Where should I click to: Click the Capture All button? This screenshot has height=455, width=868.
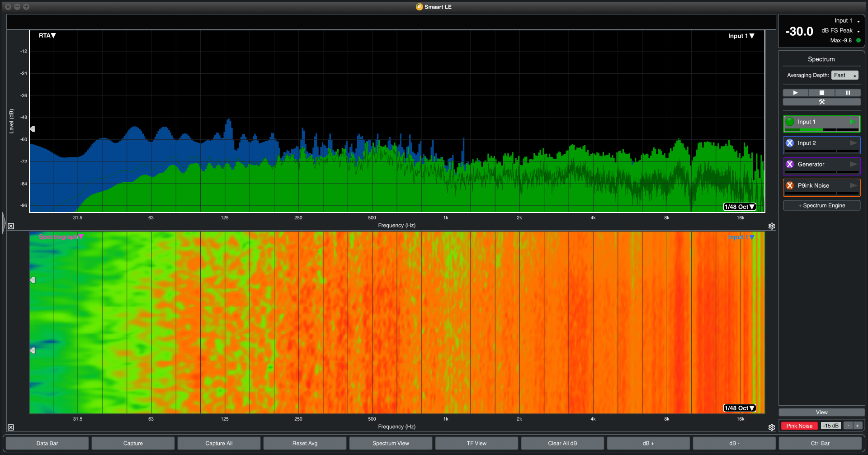pyautogui.click(x=219, y=443)
